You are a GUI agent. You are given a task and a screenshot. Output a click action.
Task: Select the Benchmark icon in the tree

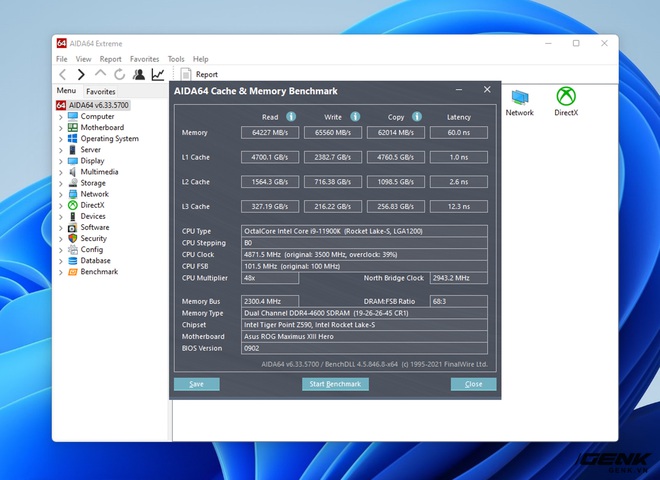tap(73, 272)
